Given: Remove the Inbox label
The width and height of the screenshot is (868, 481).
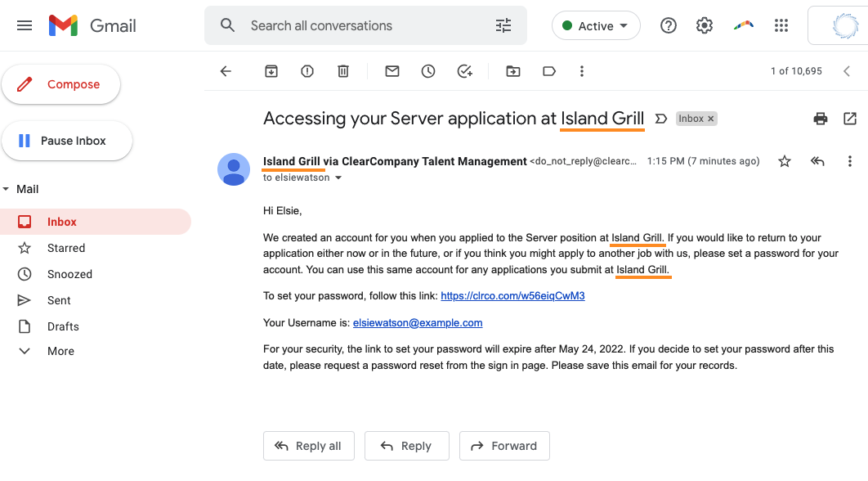Looking at the screenshot, I should [x=711, y=119].
